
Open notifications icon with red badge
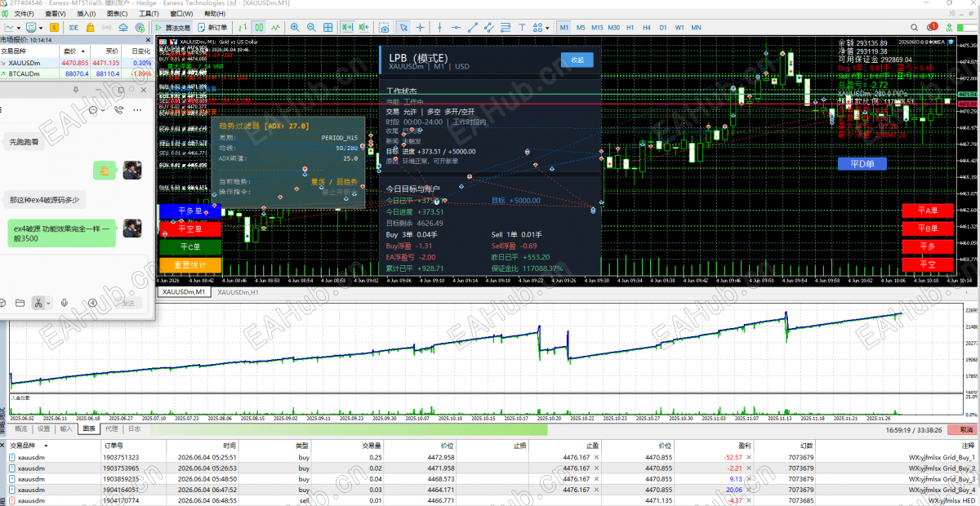pyautogui.click(x=932, y=26)
